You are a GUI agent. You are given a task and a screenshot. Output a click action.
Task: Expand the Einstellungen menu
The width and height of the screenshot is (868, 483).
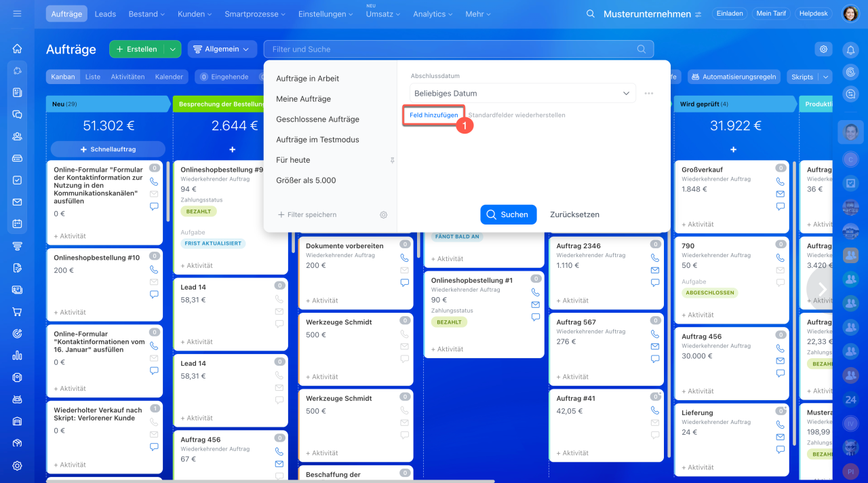click(x=325, y=14)
